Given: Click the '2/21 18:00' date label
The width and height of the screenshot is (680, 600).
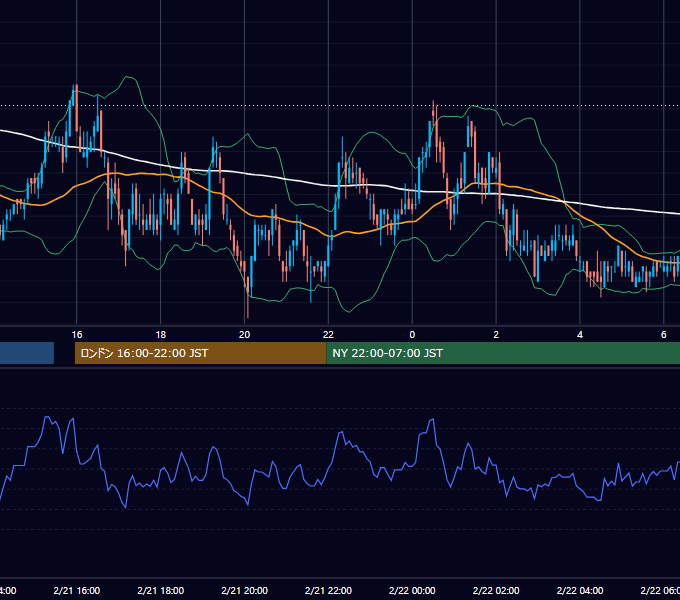Looking at the screenshot, I should pyautogui.click(x=160, y=591).
